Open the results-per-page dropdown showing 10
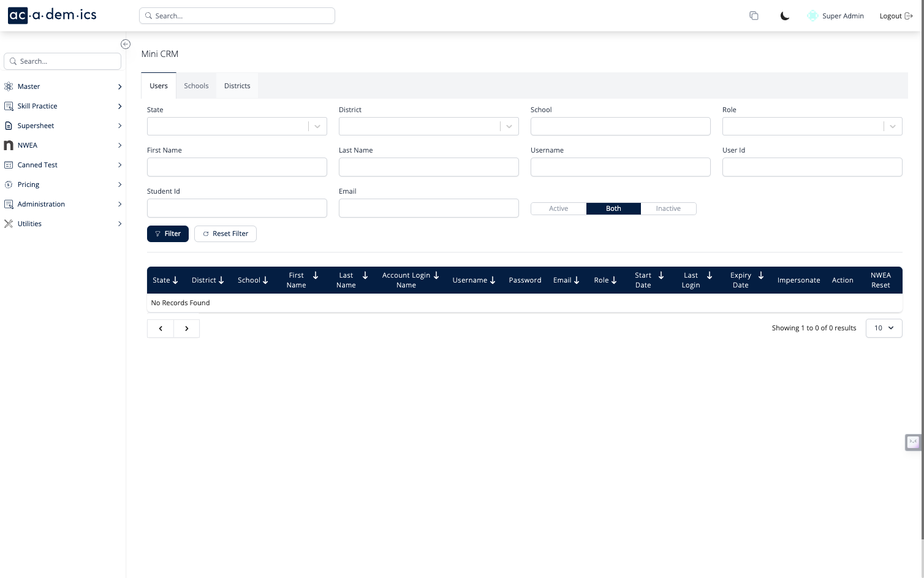The height and width of the screenshot is (578, 924). pyautogui.click(x=884, y=328)
